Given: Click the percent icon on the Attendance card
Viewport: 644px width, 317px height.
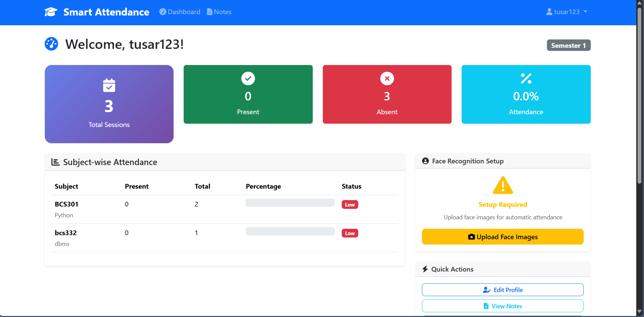Looking at the screenshot, I should (525, 78).
